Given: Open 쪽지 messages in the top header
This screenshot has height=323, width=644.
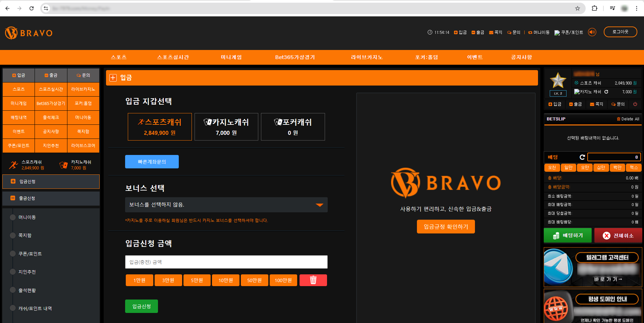Looking at the screenshot, I should tap(495, 32).
